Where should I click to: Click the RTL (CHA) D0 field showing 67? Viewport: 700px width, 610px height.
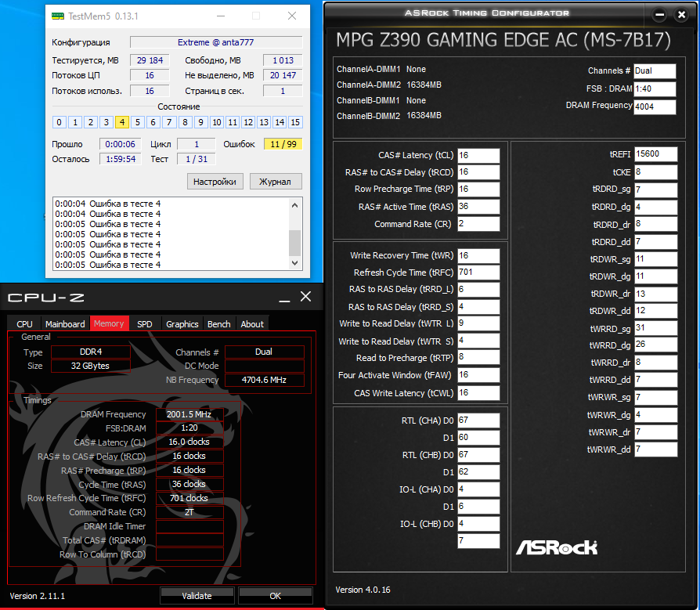pyautogui.click(x=478, y=421)
